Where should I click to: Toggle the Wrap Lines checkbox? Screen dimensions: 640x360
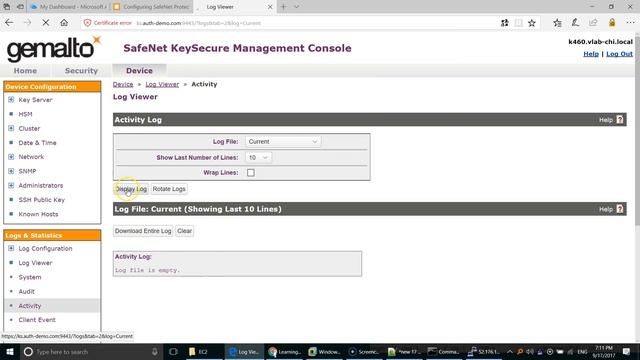click(251, 173)
